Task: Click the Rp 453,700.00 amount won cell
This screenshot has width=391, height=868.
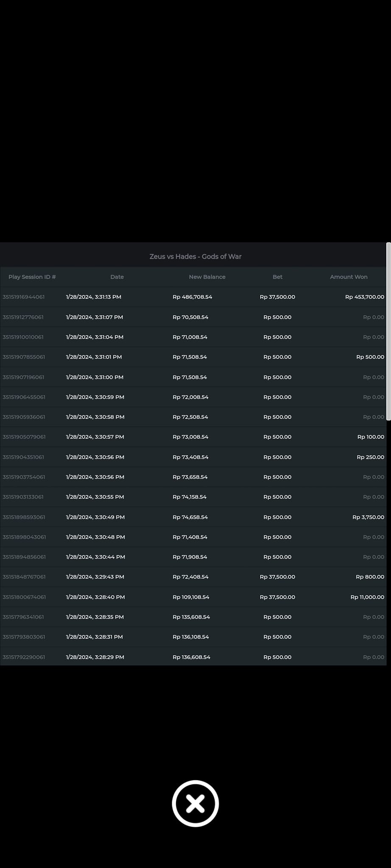Action: coord(364,297)
